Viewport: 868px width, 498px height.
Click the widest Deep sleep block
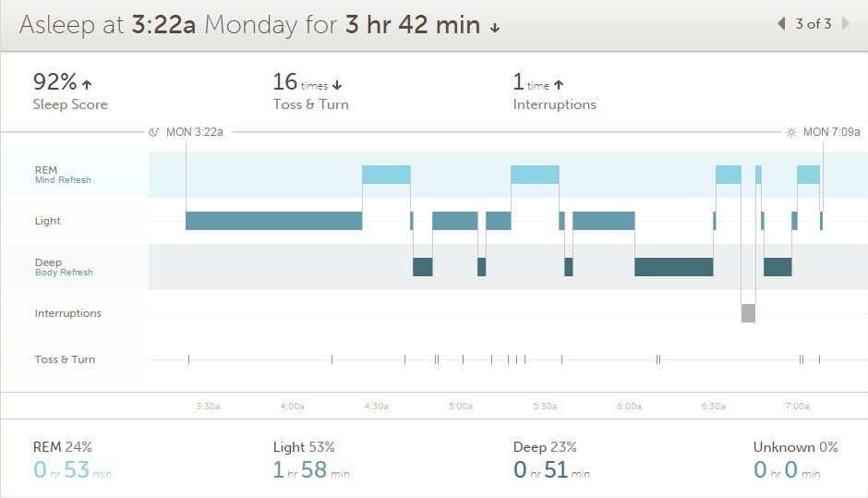click(x=673, y=267)
